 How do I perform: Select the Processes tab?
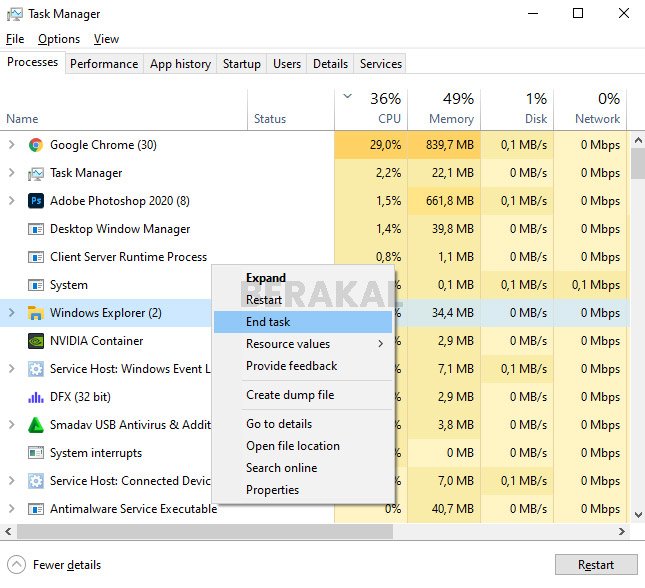pos(32,62)
